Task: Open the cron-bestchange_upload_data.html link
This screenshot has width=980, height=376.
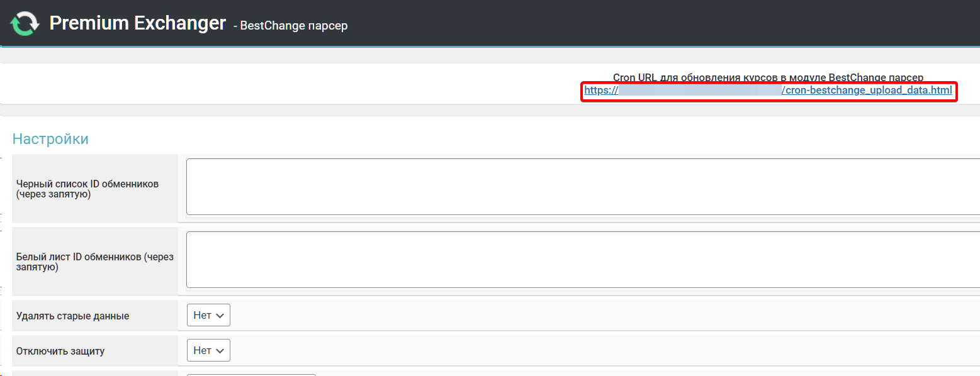Action: [866, 91]
